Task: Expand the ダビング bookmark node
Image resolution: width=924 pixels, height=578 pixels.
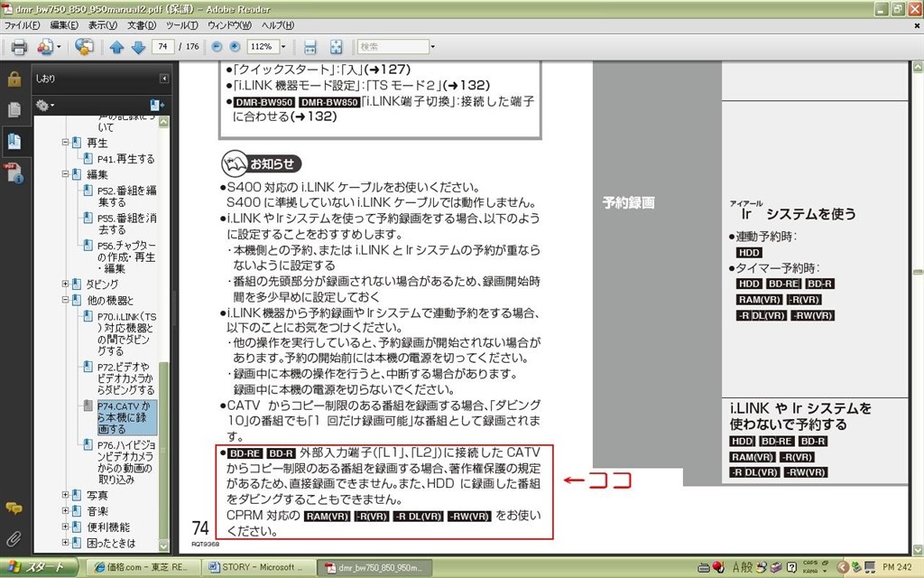Action: click(x=66, y=284)
